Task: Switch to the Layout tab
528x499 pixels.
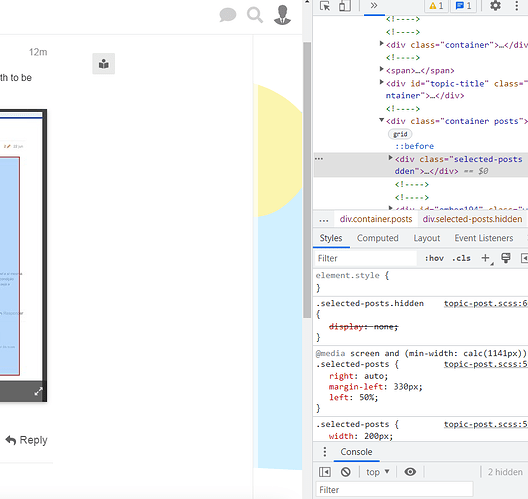Action: [x=427, y=238]
